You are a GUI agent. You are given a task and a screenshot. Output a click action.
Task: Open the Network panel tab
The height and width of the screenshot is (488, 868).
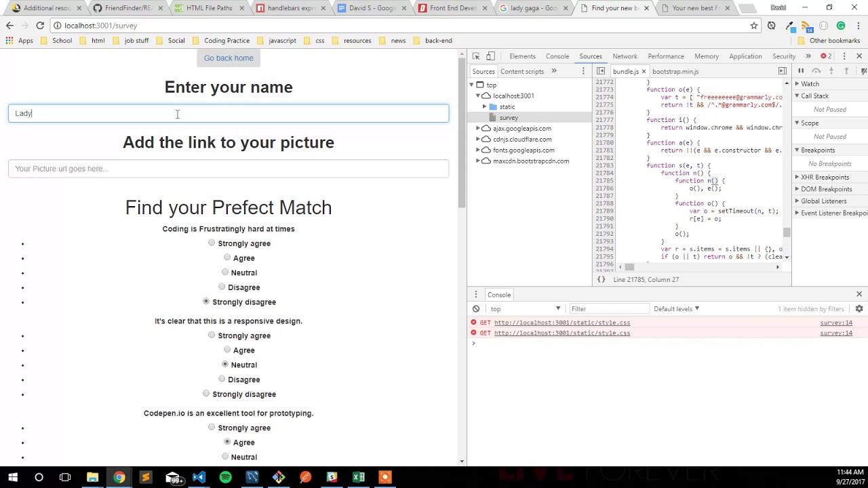625,56
